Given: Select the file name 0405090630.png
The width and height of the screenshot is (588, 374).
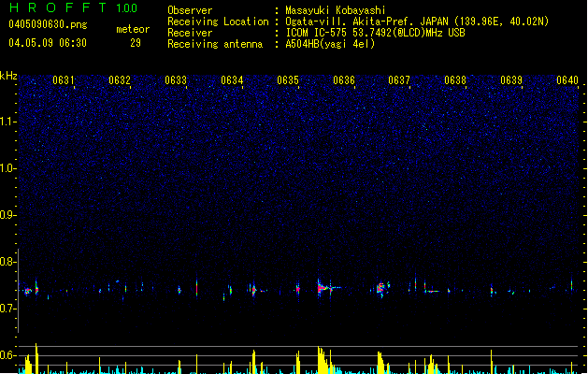Looking at the screenshot, I should click(48, 24).
